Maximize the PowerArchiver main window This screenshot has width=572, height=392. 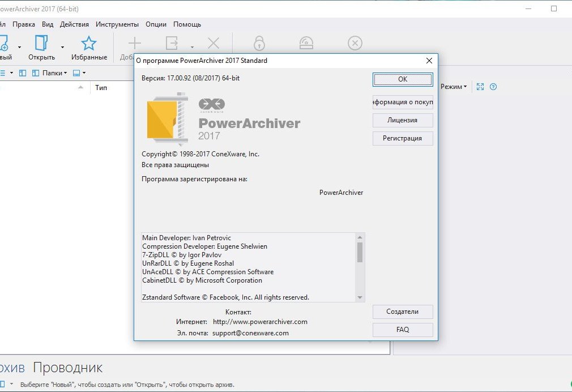point(554,8)
